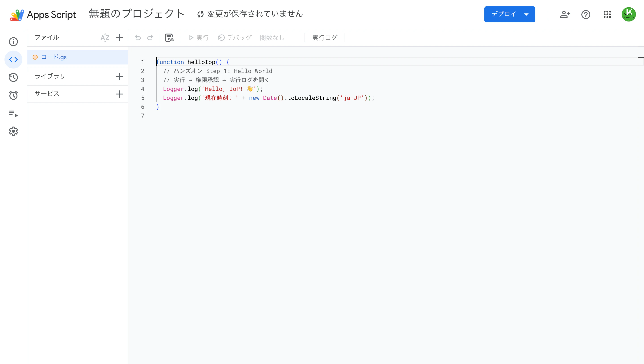The height and width of the screenshot is (364, 644).
Task: Expand the デプロイ dropdown arrow
Action: (x=526, y=14)
